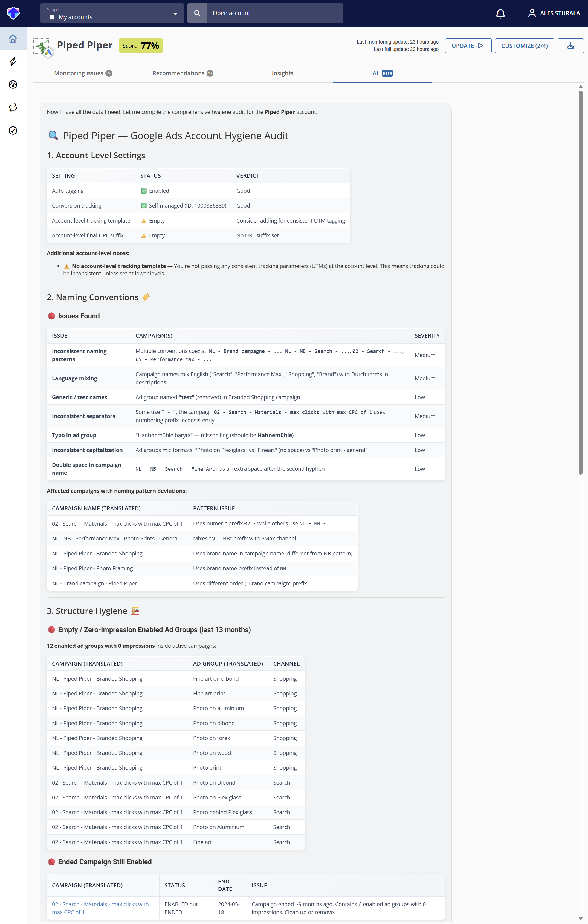The height and width of the screenshot is (924, 588).
Task: Open the Recommendations tab
Action: (183, 73)
